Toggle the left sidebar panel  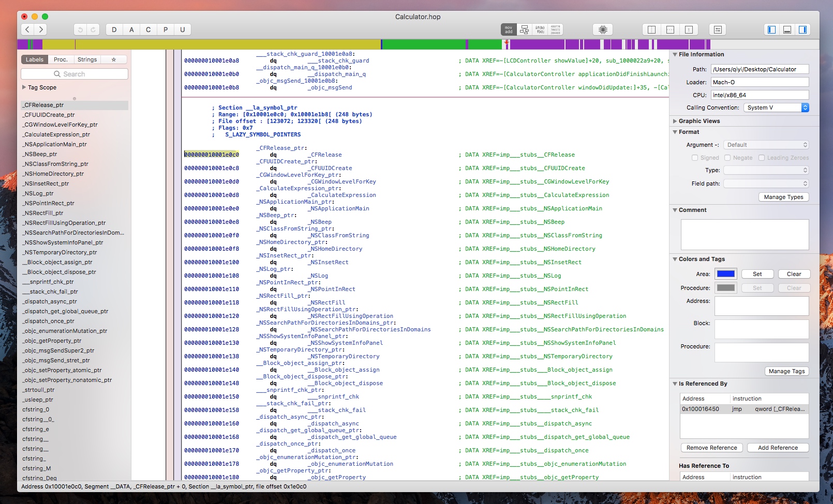click(x=772, y=29)
